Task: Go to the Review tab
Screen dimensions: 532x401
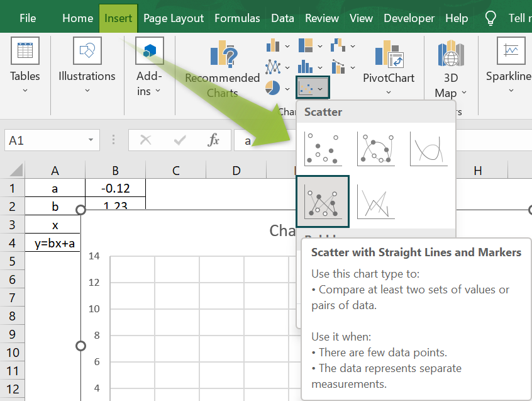Action: point(321,18)
